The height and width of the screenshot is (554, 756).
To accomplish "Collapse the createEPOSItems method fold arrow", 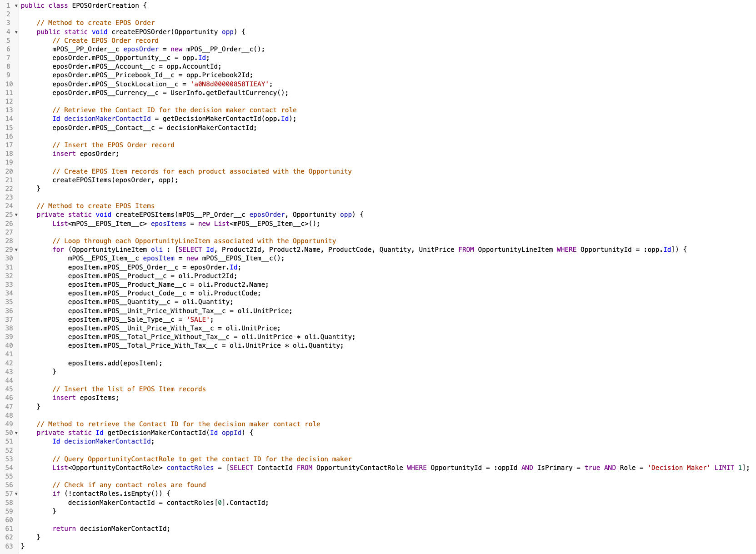I will coord(16,215).
